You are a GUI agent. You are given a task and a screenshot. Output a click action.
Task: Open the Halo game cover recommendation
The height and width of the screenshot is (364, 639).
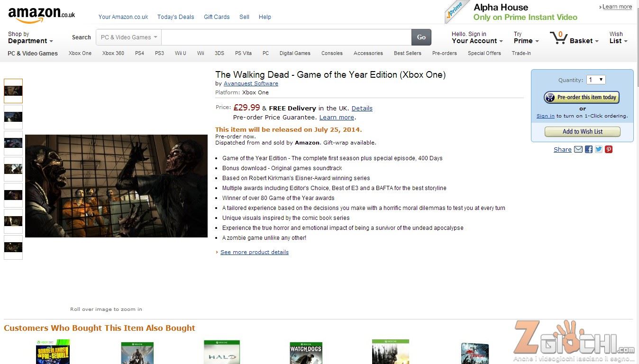pos(222,352)
